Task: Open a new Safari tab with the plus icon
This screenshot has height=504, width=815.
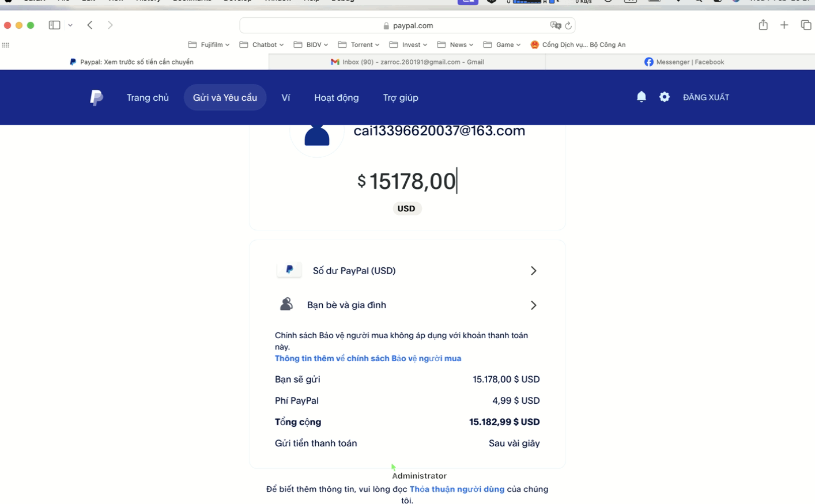Action: (x=784, y=25)
